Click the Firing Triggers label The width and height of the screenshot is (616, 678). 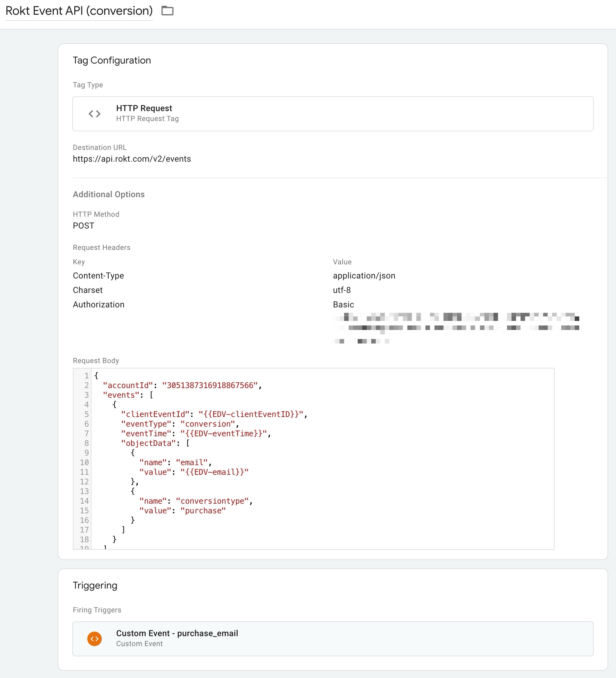[97, 610]
